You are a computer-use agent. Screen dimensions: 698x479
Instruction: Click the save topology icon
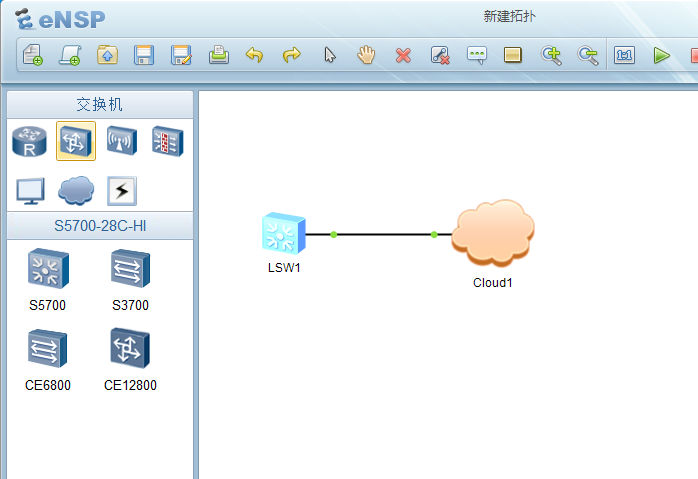pyautogui.click(x=144, y=55)
